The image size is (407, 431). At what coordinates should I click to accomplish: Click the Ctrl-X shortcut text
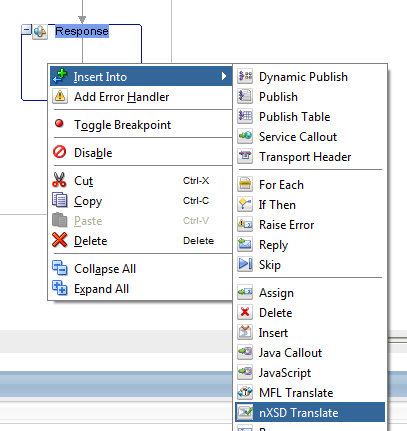pos(196,181)
